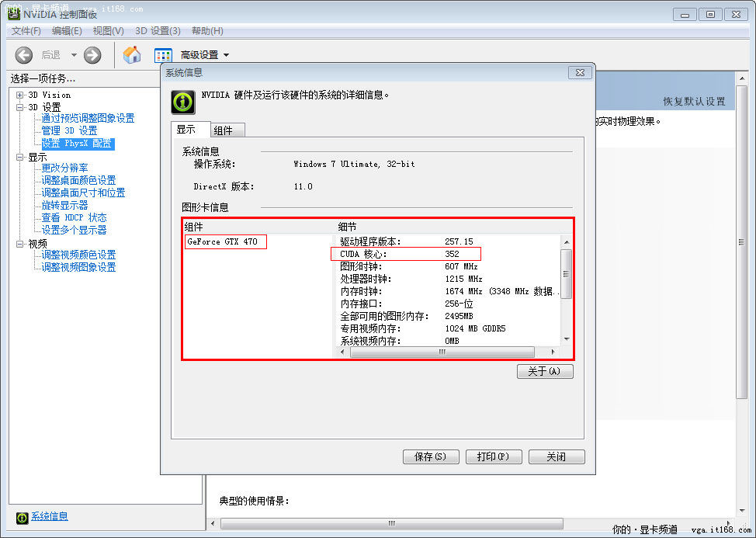Open the 视图(V) menu

click(109, 31)
